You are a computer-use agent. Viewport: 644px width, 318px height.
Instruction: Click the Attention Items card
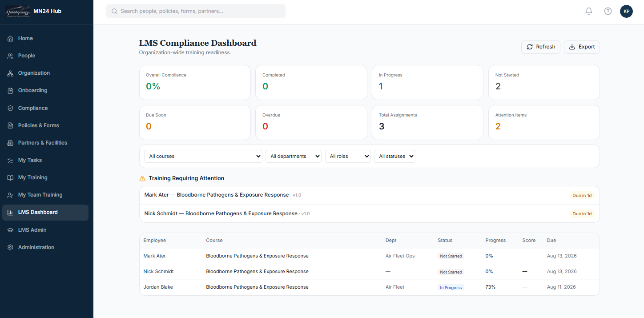point(544,122)
